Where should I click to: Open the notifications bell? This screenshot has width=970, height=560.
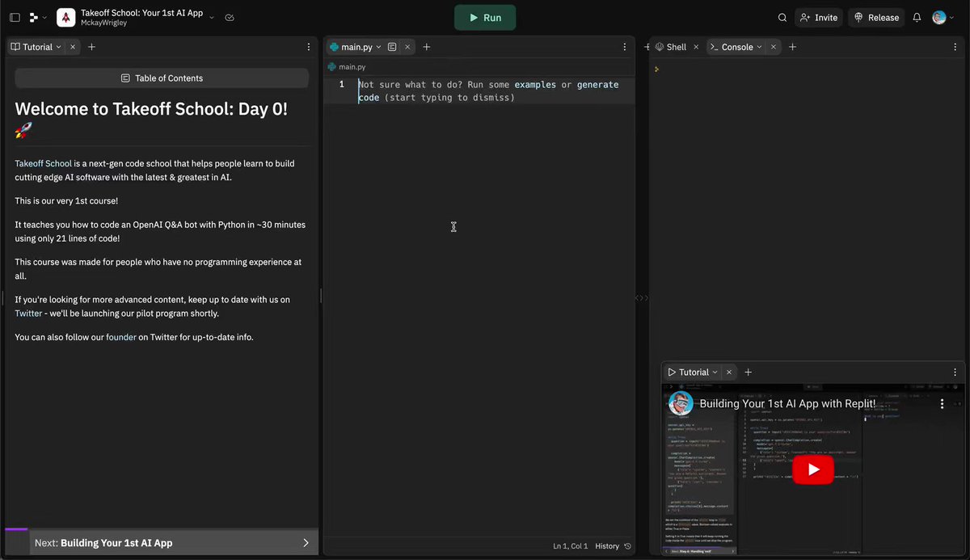(917, 17)
